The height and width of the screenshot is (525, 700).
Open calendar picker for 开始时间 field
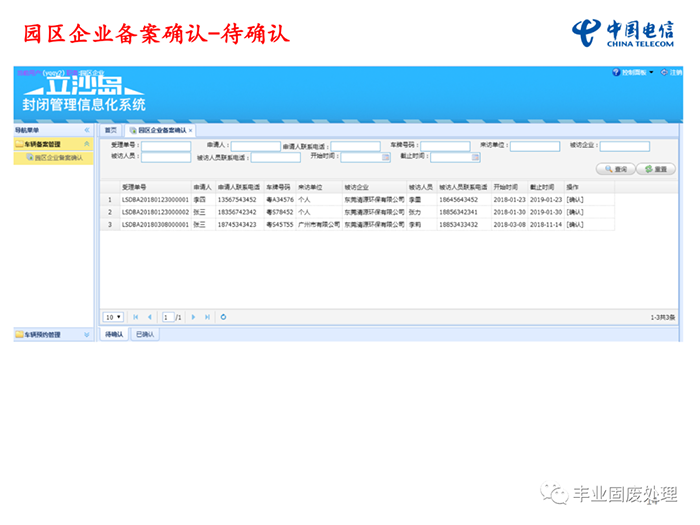386,157
